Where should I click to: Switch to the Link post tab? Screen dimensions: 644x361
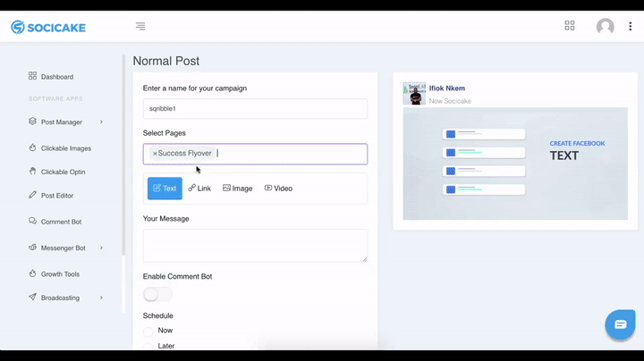pyautogui.click(x=199, y=189)
